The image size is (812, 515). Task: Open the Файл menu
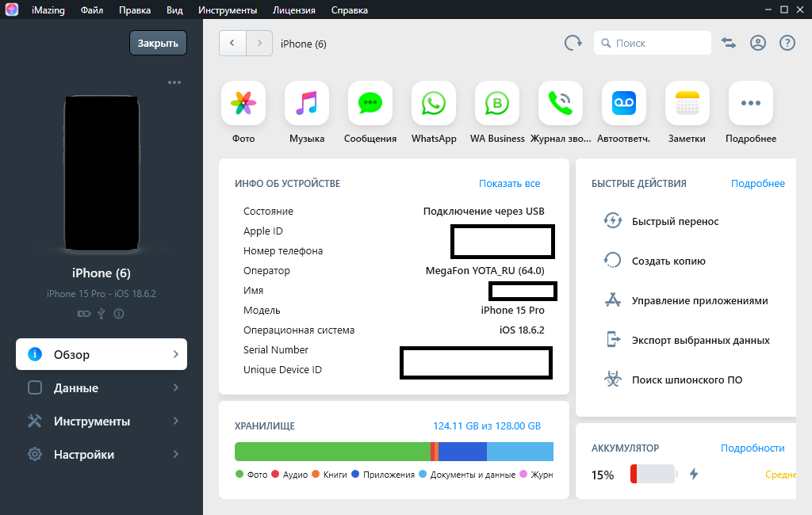coord(92,10)
